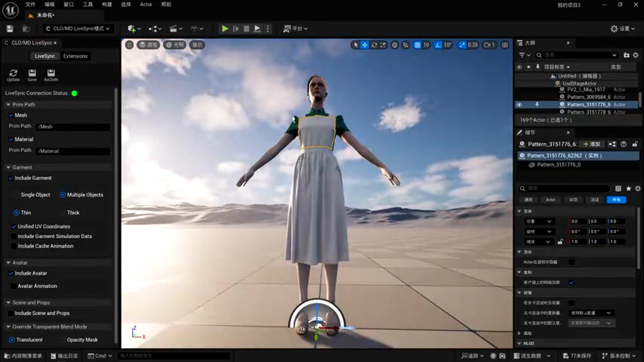Enable Include Cache Animation checkbox
The width and height of the screenshot is (644, 362).
click(x=14, y=246)
